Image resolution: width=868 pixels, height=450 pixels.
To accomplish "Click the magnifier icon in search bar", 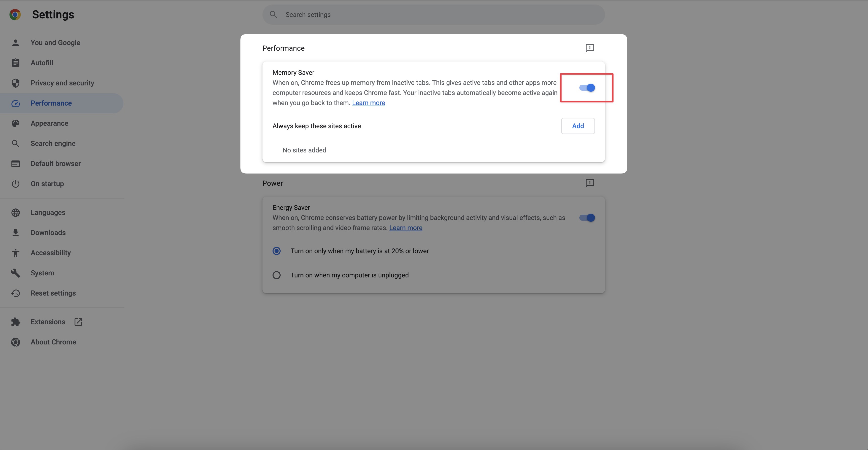I will click(273, 15).
